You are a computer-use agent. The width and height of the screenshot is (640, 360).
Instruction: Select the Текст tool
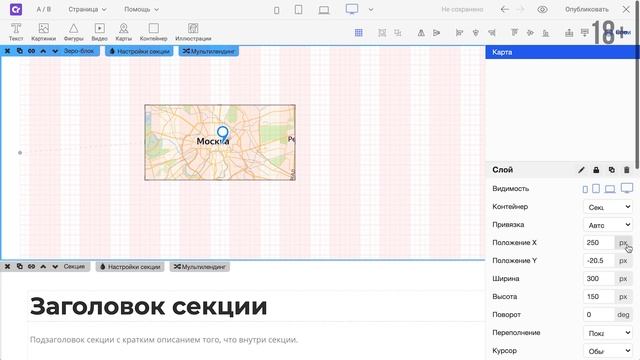coord(16,32)
